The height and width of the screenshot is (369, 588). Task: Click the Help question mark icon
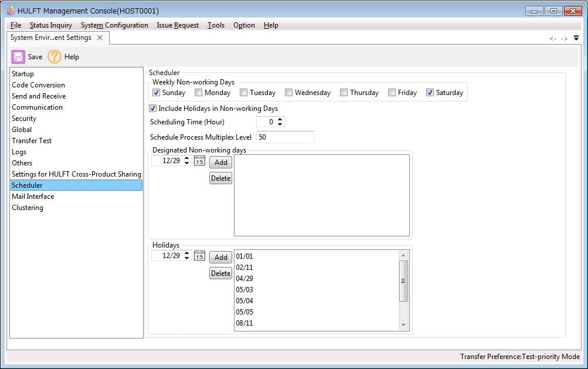[x=55, y=57]
